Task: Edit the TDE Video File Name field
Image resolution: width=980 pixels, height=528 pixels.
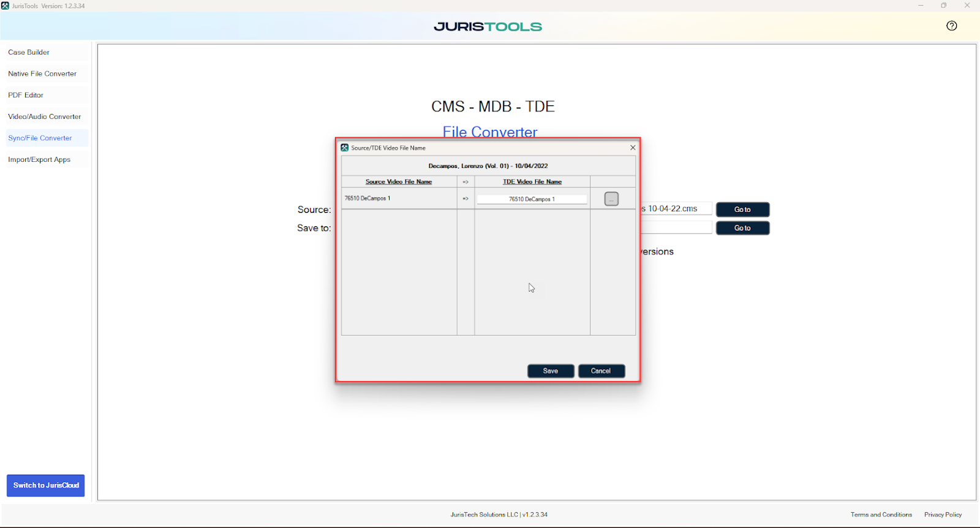Action: [532, 199]
